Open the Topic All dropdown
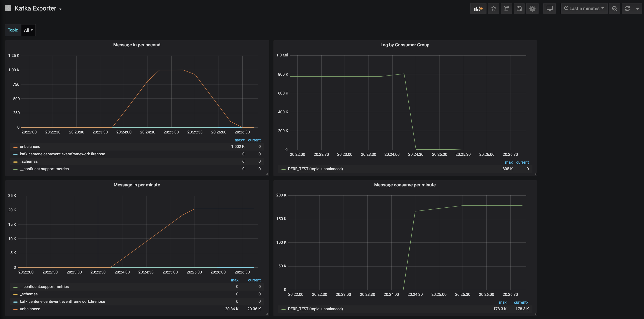644x319 pixels. tap(28, 30)
